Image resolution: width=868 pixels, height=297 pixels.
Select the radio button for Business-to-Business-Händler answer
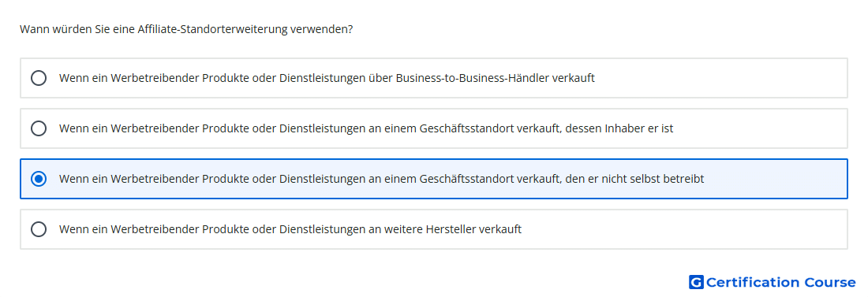[39, 78]
